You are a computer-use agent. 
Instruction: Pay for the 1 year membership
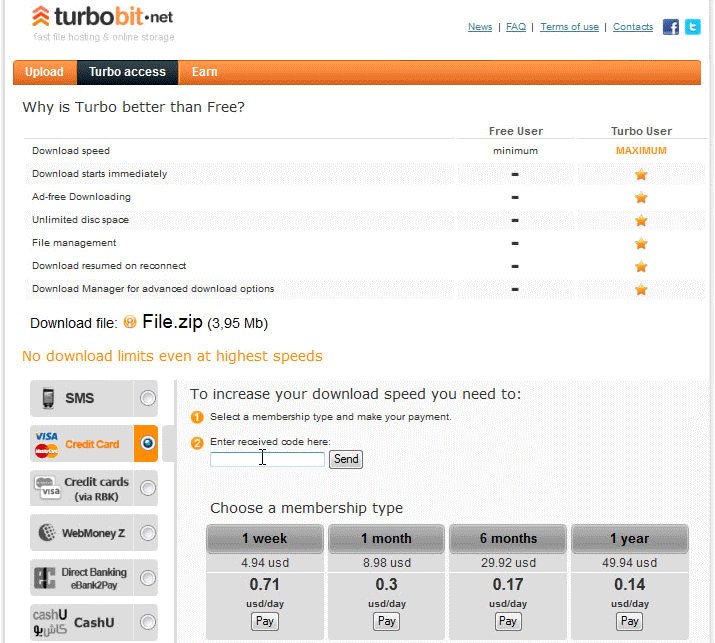point(629,621)
